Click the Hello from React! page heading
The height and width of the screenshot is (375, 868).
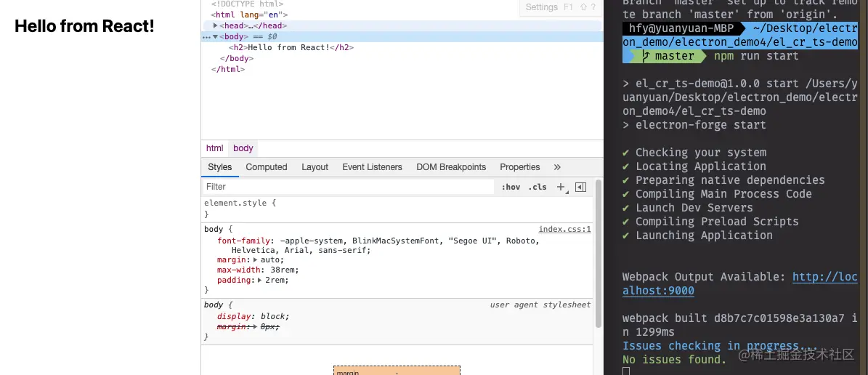84,25
